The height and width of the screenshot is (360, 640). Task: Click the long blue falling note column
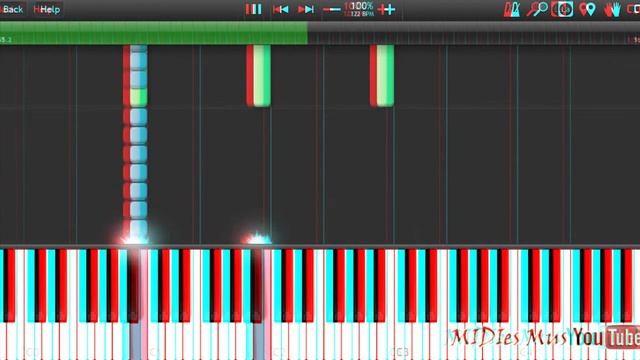136,143
